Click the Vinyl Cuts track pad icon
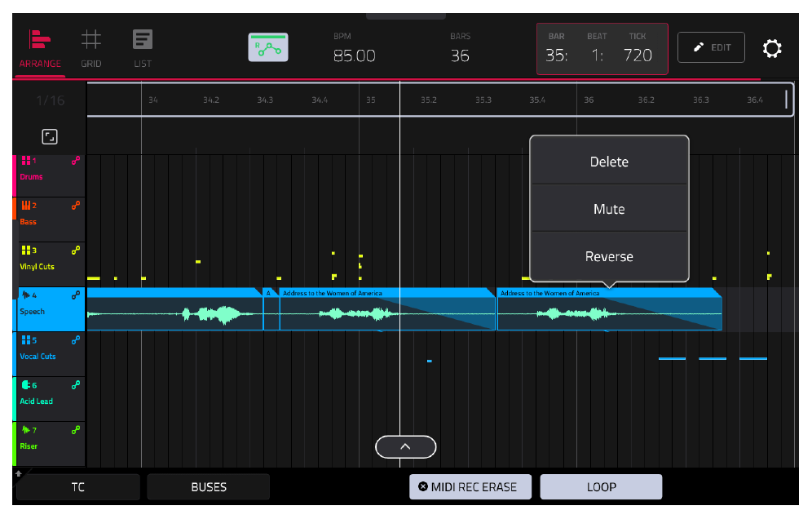The width and height of the screenshot is (812, 519). point(26,251)
